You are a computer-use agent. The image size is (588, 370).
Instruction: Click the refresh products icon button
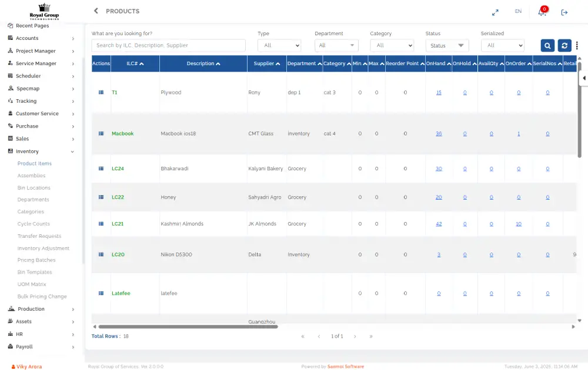click(x=564, y=46)
